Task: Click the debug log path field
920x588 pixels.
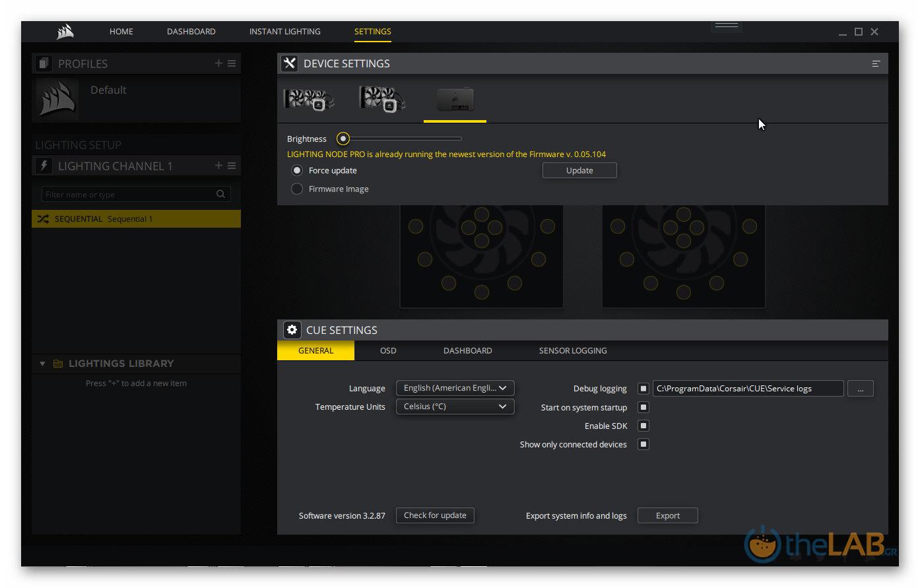Action: click(x=748, y=389)
